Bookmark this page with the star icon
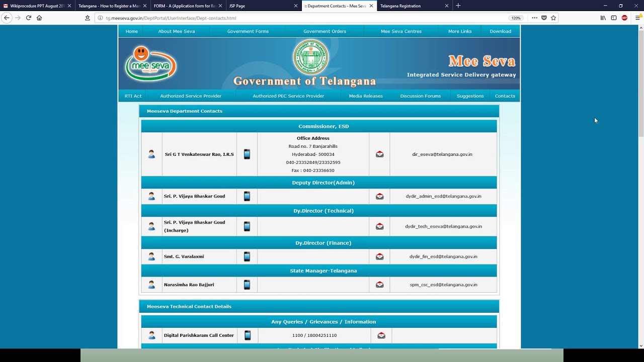 click(553, 18)
